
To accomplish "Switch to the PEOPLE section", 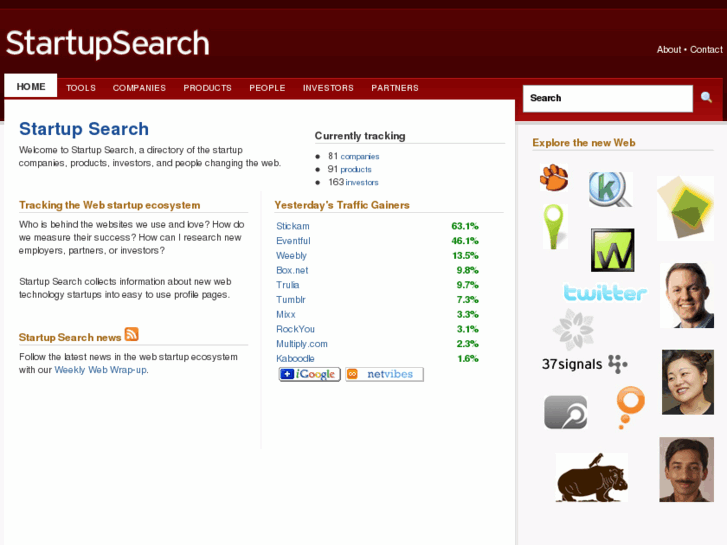I will tap(267, 88).
